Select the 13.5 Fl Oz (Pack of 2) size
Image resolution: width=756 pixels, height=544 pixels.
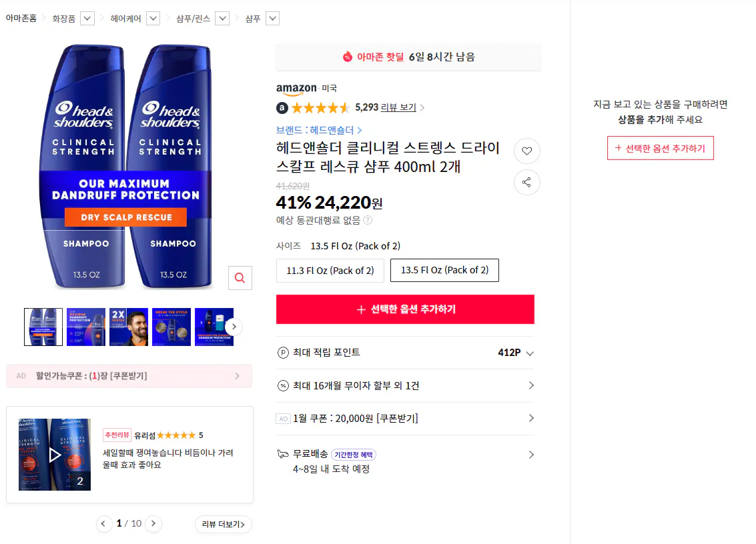[444, 271]
